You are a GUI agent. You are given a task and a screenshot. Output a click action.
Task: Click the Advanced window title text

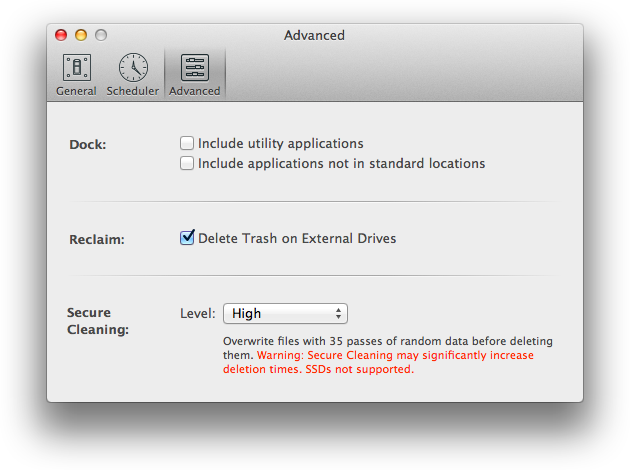(314, 35)
